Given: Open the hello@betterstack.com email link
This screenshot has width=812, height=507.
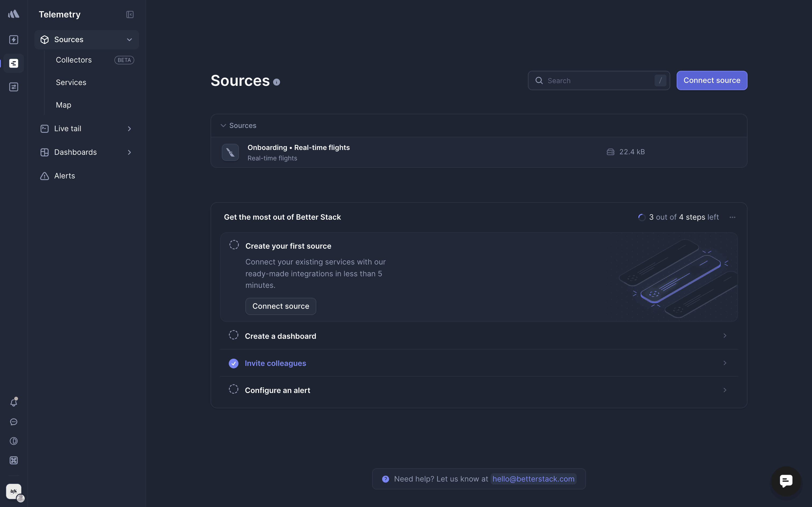Looking at the screenshot, I should point(533,479).
